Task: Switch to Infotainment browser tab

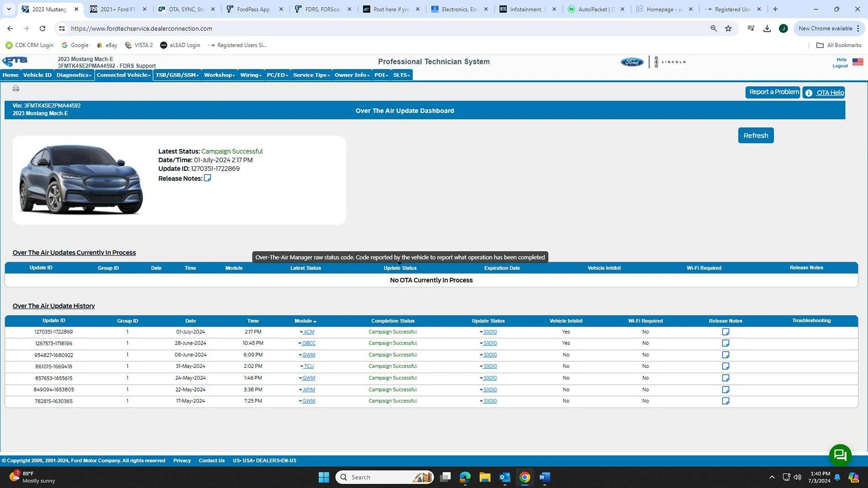Action: coord(528,9)
